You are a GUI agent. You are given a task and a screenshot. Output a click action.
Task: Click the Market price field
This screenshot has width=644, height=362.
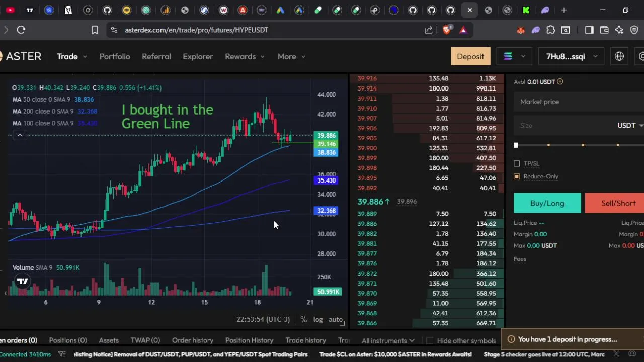click(579, 102)
